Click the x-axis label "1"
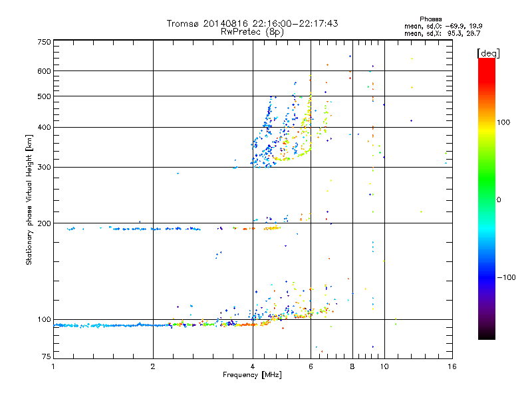 pyautogui.click(x=53, y=366)
